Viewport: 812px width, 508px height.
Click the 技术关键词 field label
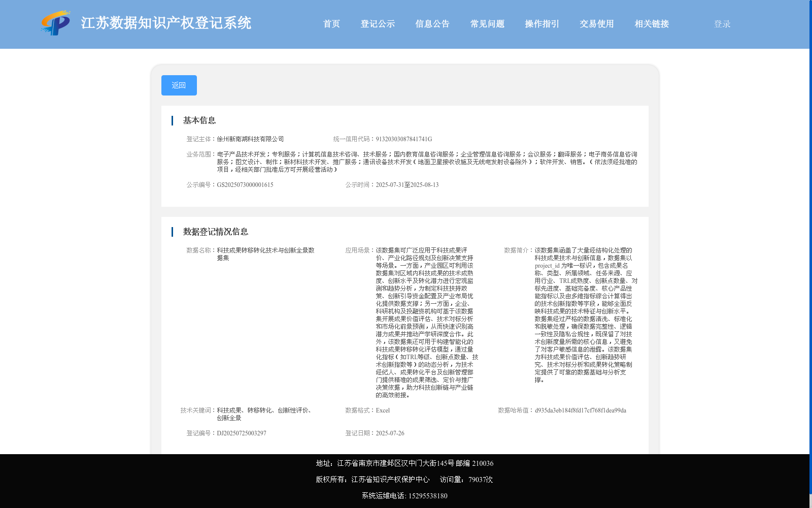click(x=198, y=410)
